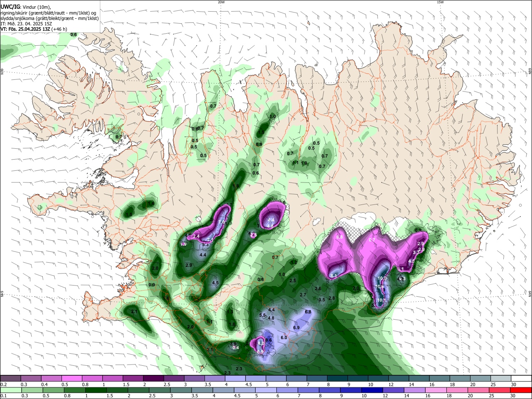Screen dimensions: 532x399
Task: Click the 1.2 precipitation value on the map
Action: [x=294, y=262]
